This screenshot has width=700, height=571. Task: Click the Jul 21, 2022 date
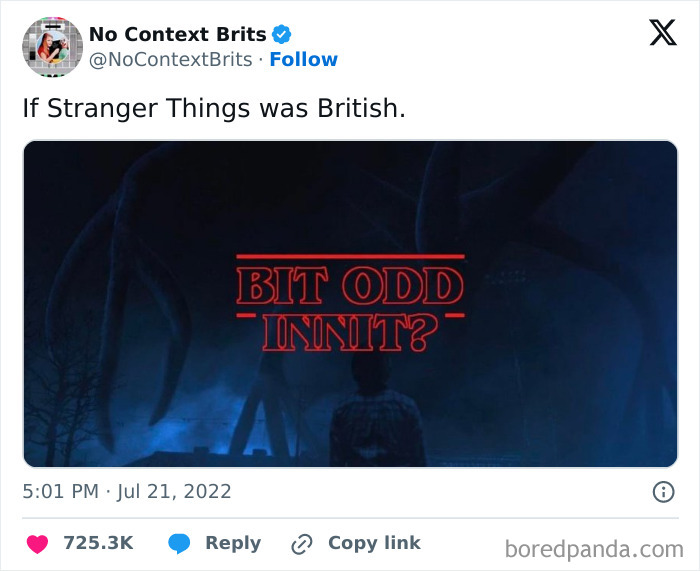coord(173,491)
